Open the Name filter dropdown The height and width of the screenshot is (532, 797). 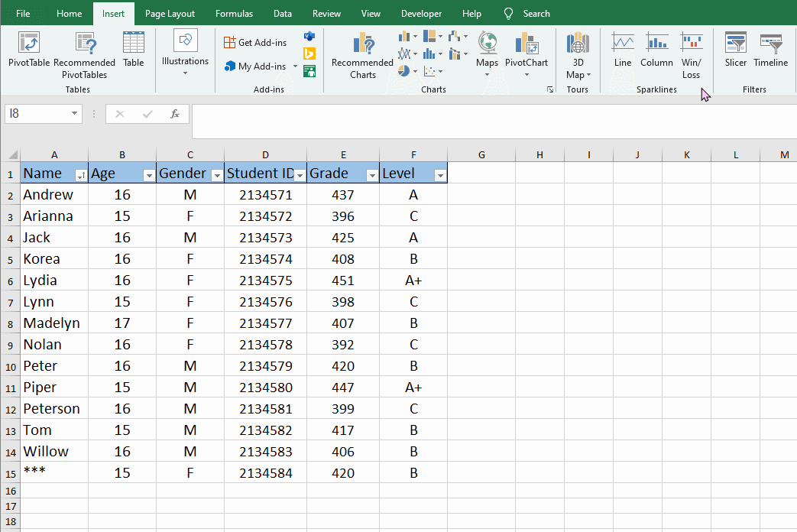pyautogui.click(x=81, y=176)
